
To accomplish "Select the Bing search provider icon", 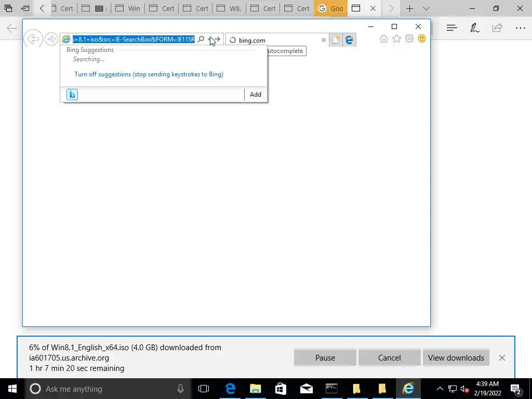I will 72,95.
